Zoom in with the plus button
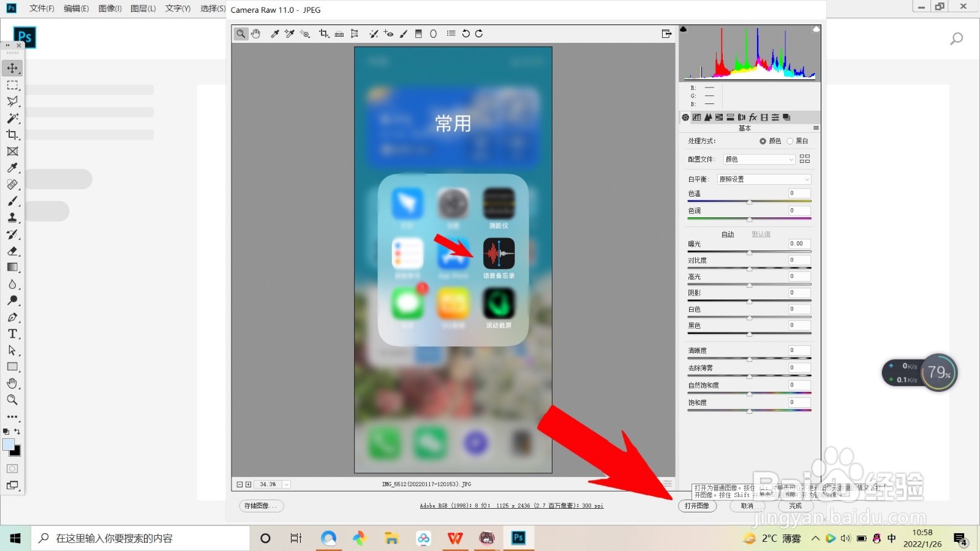 point(248,484)
